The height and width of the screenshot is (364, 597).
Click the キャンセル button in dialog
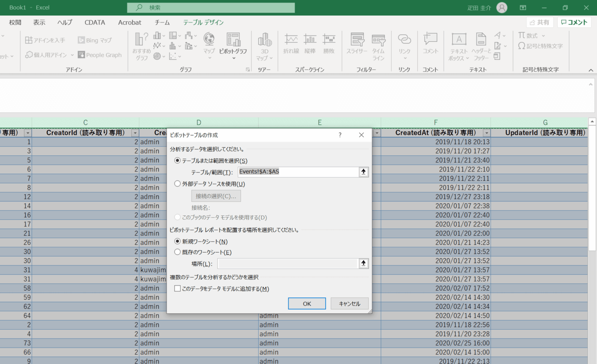(349, 303)
